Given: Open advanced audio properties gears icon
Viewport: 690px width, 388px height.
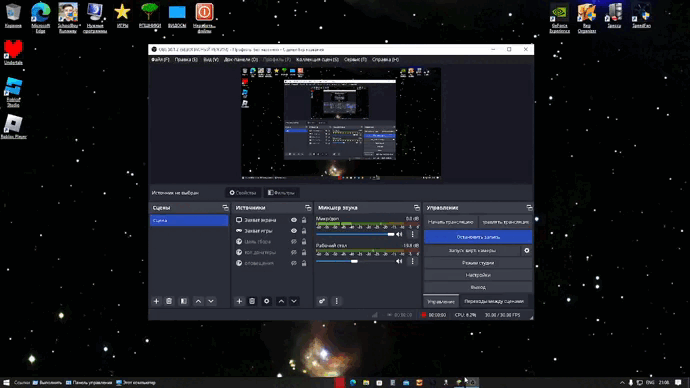Looking at the screenshot, I should (322, 301).
